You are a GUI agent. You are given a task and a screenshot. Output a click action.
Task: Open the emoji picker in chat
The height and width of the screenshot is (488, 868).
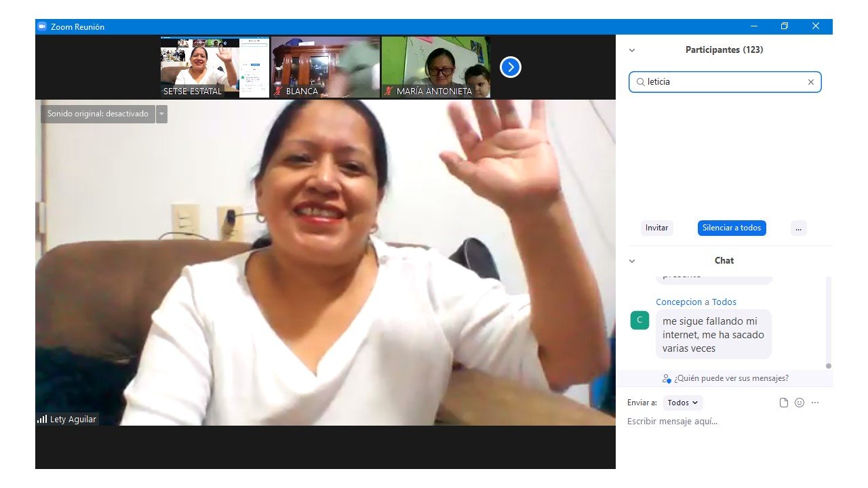point(800,403)
